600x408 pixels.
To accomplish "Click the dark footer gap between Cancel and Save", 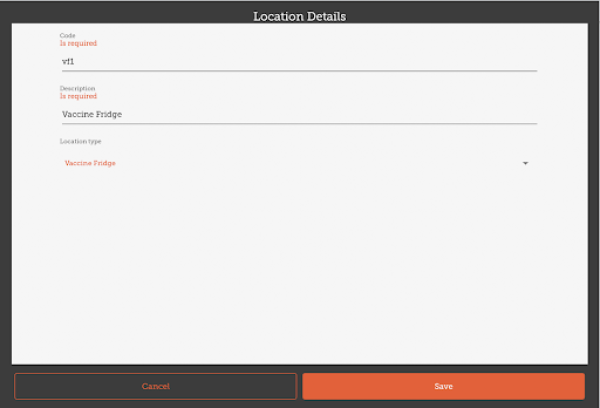I will click(300, 386).
